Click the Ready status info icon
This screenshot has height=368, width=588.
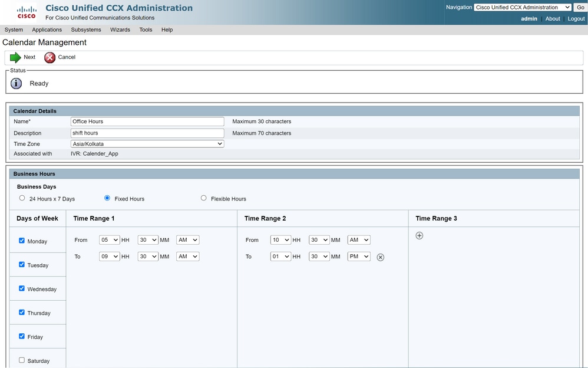[x=16, y=83]
